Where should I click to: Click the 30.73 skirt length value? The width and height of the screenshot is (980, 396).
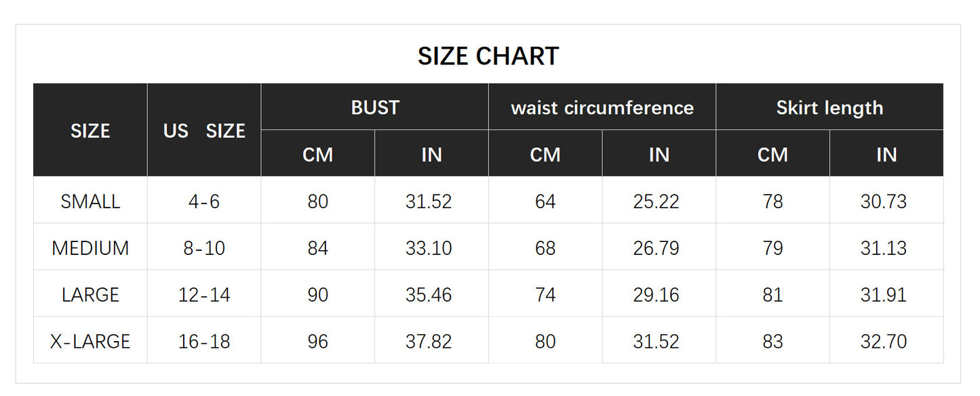click(x=884, y=201)
